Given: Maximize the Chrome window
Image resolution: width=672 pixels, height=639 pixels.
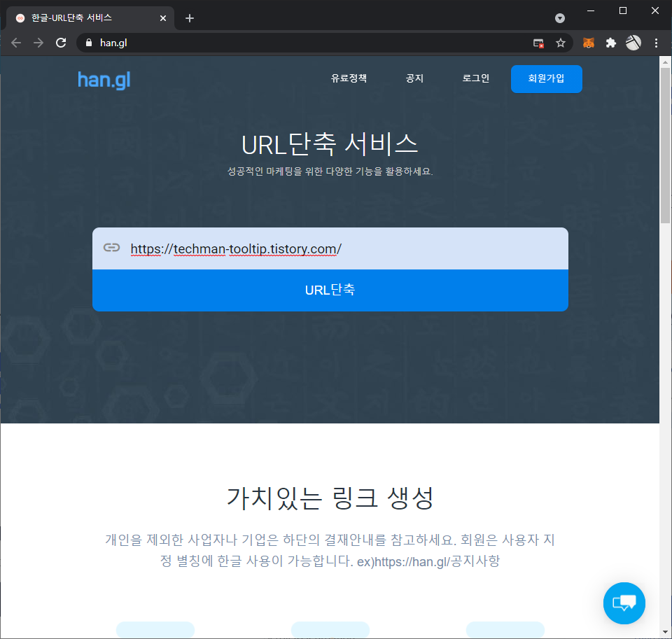Looking at the screenshot, I should point(623,10).
